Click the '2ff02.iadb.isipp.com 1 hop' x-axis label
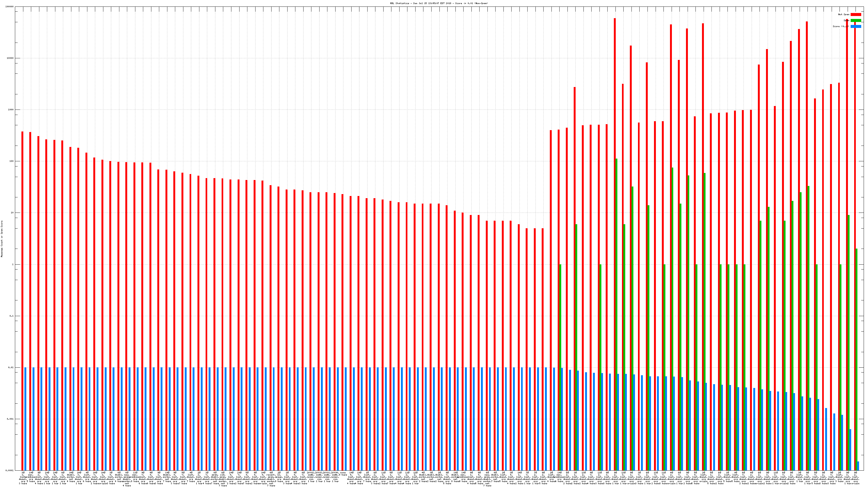868x488 pixels. click(311, 477)
